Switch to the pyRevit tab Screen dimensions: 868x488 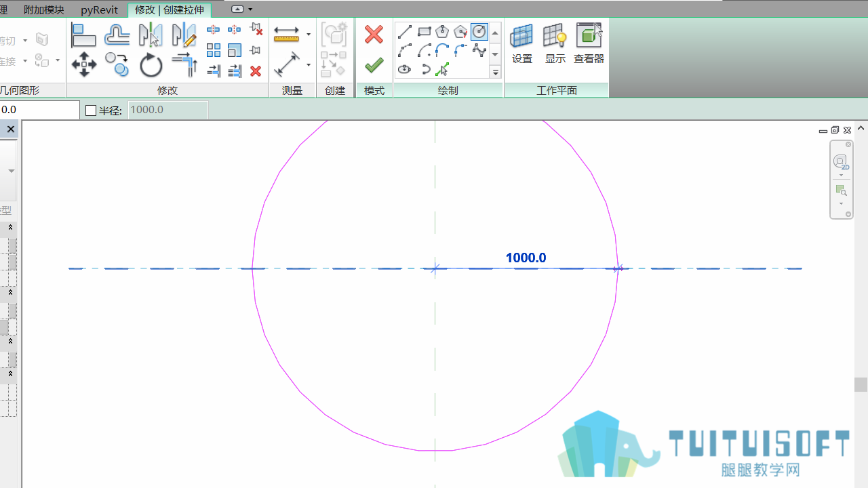click(x=99, y=9)
